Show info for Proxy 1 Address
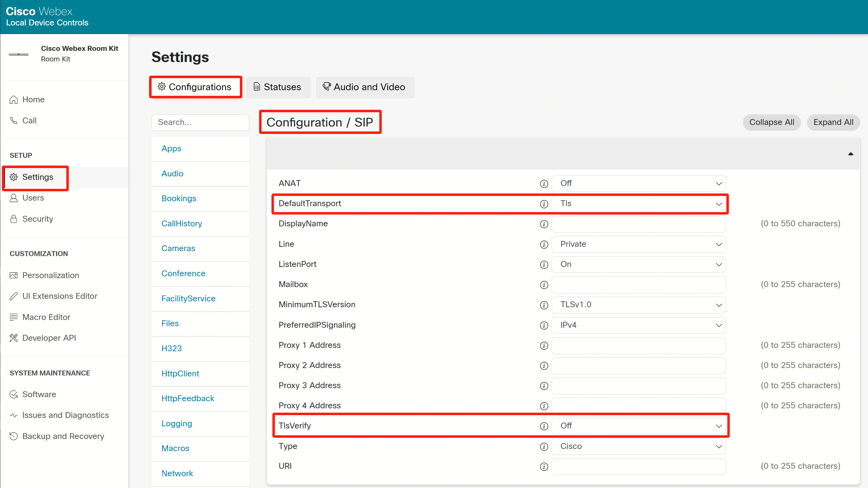 544,345
